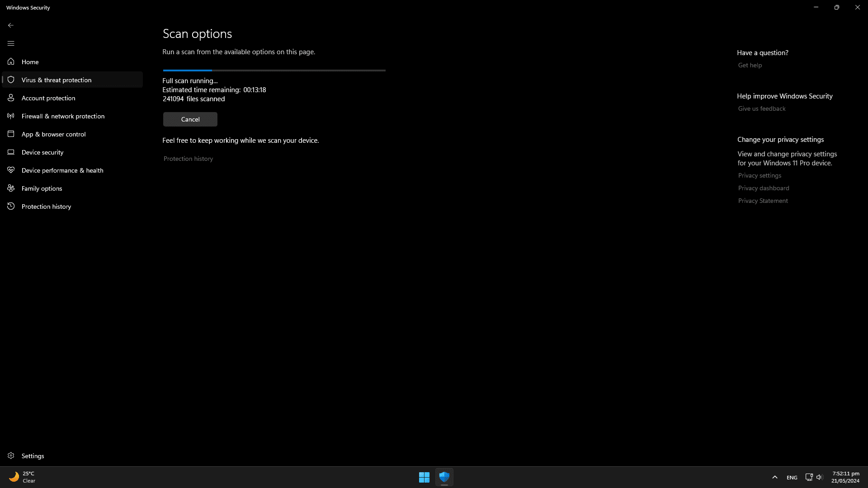Viewport: 868px width, 488px height.
Task: Click the Device performance heart icon
Action: (x=11, y=170)
